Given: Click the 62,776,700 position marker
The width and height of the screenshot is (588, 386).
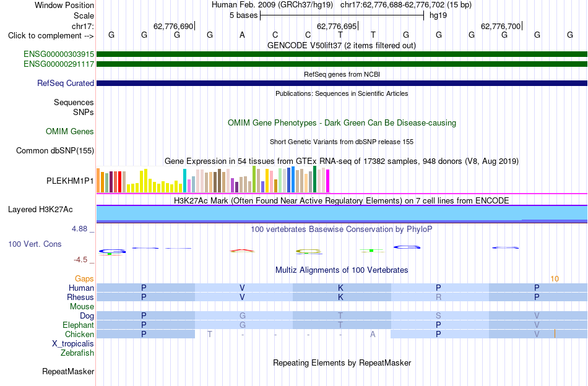Looking at the screenshot, I should (x=501, y=26).
